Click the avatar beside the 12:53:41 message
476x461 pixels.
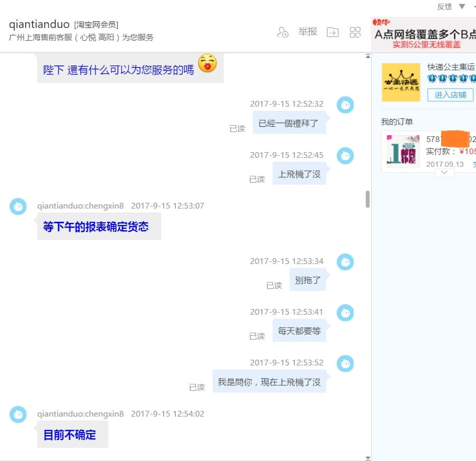click(x=345, y=313)
